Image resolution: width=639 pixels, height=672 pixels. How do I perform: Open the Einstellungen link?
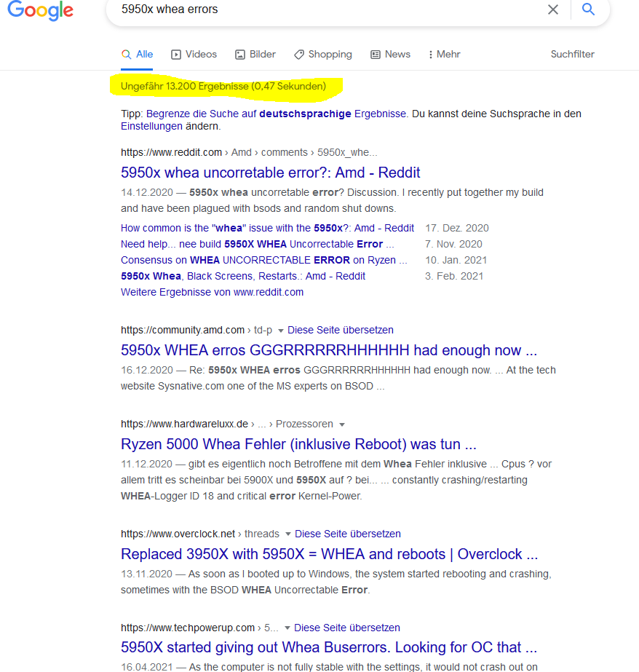pyautogui.click(x=151, y=127)
